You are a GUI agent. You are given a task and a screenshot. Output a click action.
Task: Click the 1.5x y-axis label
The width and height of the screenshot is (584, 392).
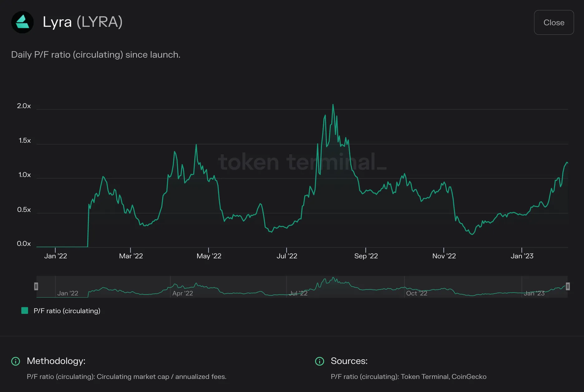pyautogui.click(x=25, y=141)
